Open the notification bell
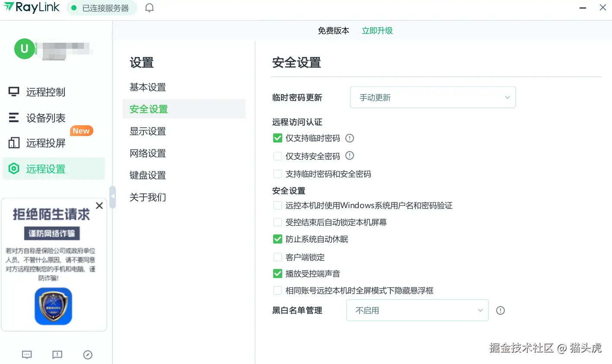The image size is (612, 364). 149,8
